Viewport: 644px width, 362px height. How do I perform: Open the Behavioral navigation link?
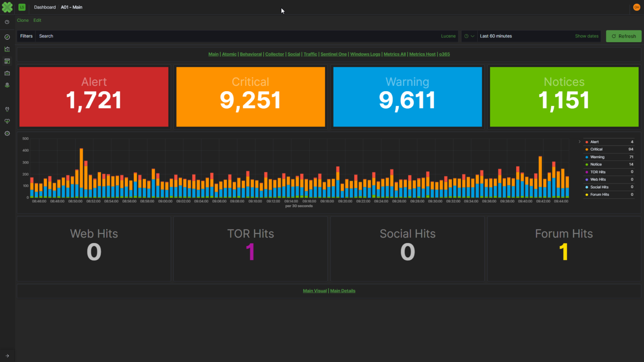tap(251, 54)
